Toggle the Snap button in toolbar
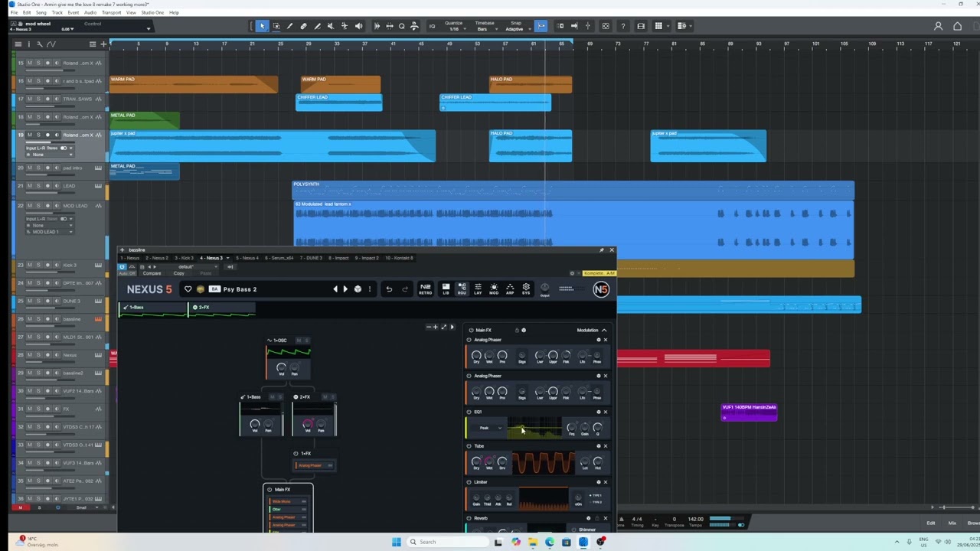This screenshot has width=980, height=551. click(x=541, y=26)
